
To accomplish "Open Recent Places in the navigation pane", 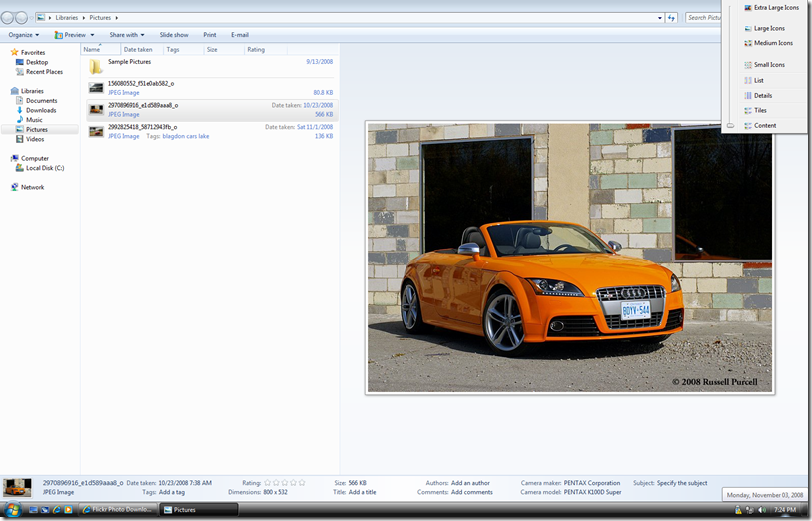I will coord(39,72).
